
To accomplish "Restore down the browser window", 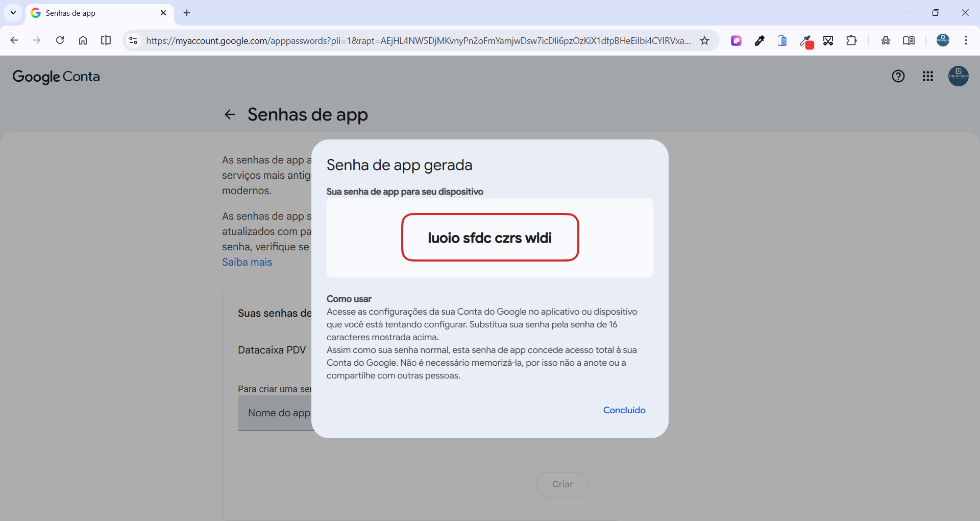I will (x=936, y=13).
